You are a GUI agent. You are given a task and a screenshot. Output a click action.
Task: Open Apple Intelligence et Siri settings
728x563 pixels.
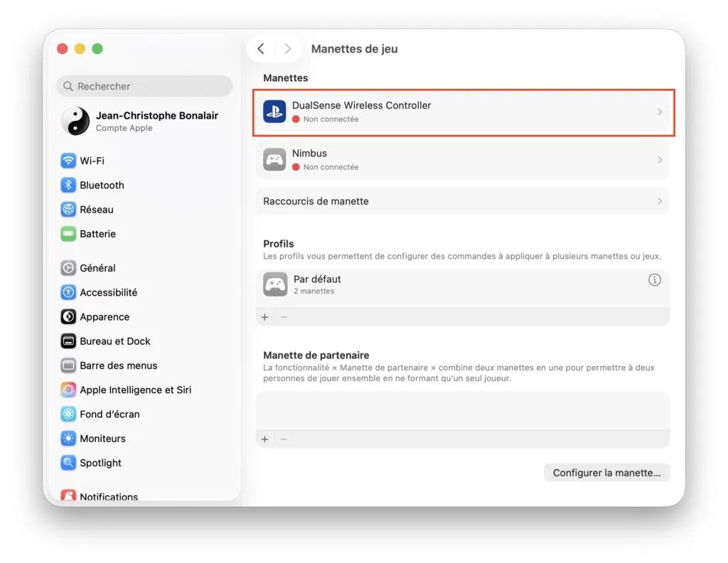135,390
